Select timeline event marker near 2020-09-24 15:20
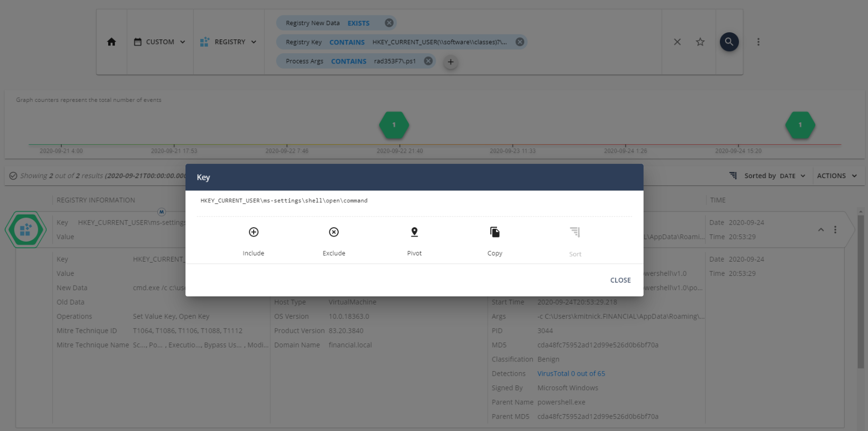This screenshot has height=431, width=868. (x=800, y=125)
